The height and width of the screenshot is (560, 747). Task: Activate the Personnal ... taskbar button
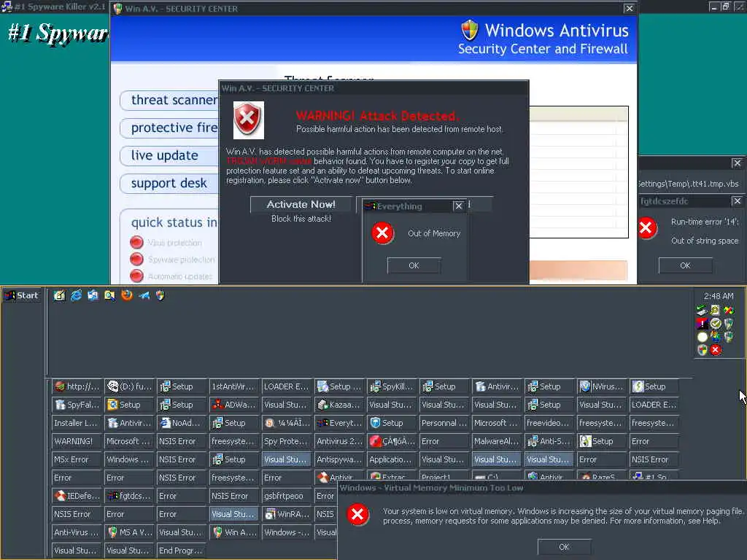point(444,422)
